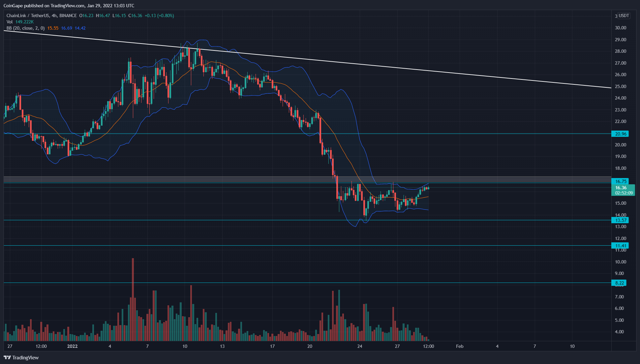The width and height of the screenshot is (640, 364).
Task: Click the 24 date marker on time axis
Action: tap(360, 346)
